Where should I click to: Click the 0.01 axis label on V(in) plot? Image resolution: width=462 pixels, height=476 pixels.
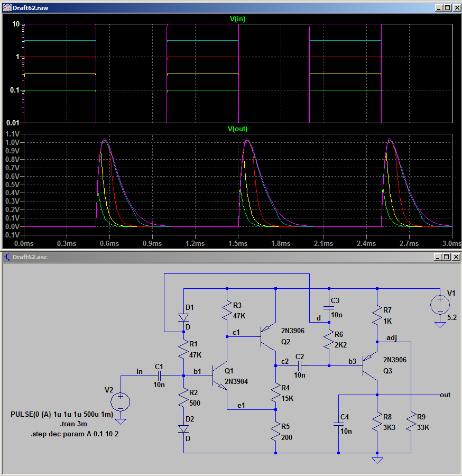coord(13,123)
